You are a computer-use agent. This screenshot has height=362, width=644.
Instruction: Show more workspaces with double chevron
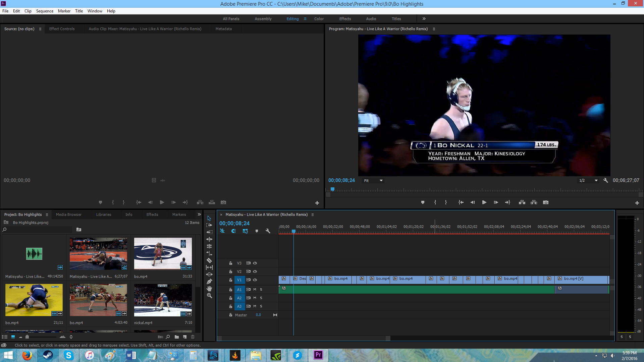[424, 19]
